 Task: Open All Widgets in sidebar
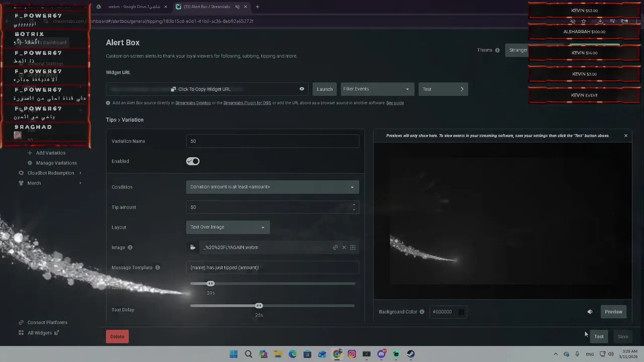(40, 333)
